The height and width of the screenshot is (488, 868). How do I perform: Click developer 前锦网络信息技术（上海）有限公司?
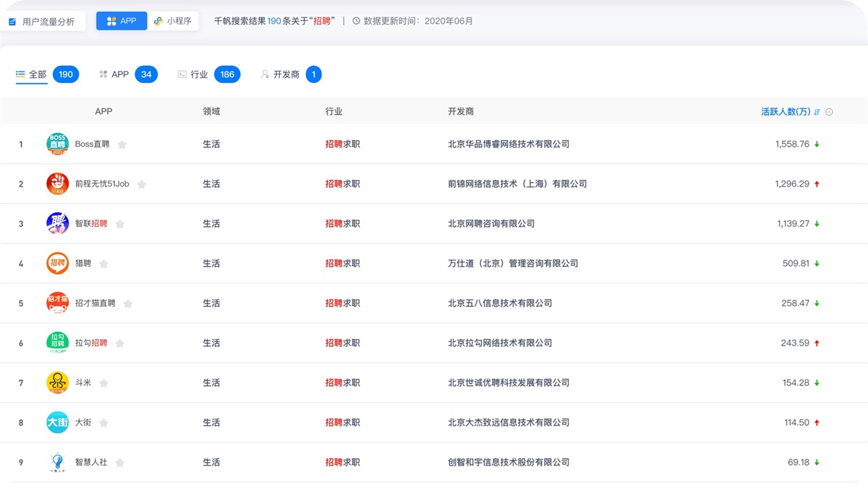point(517,184)
